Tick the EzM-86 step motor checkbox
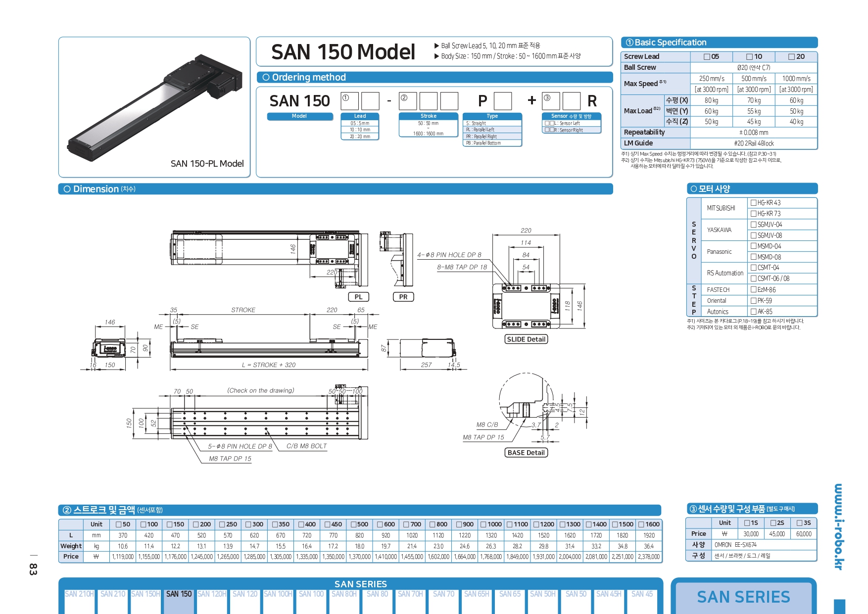This screenshot has height=614, width=868. (754, 289)
